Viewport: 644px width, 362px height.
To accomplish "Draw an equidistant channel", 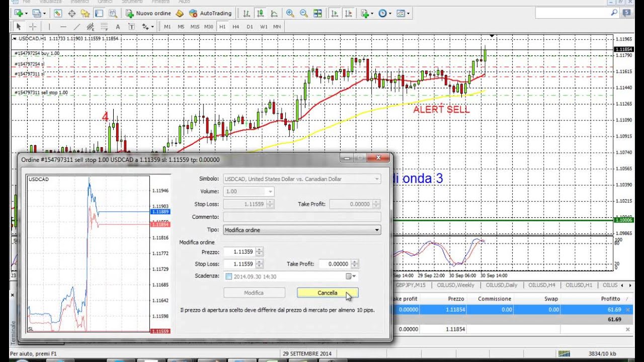I will click(91, 27).
